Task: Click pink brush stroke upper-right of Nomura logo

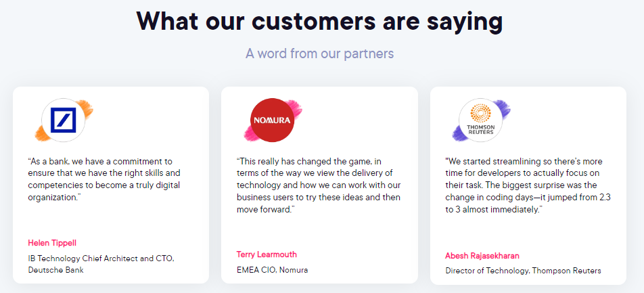Action: [295, 107]
